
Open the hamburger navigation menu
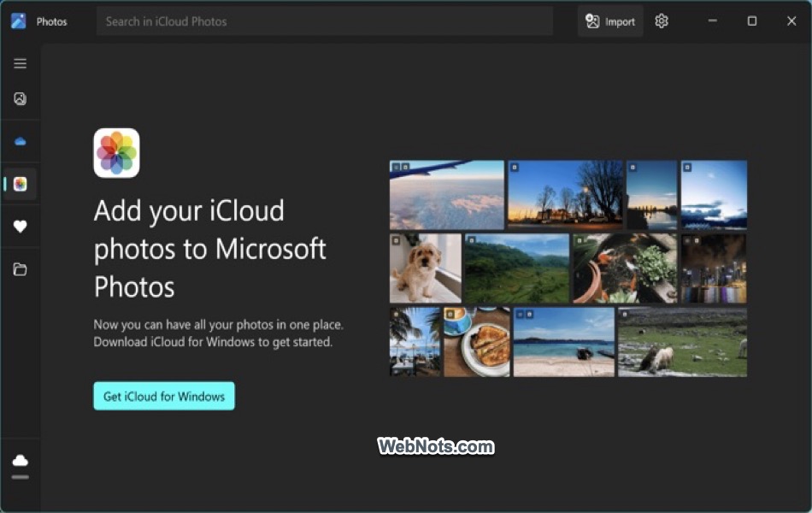[21, 63]
